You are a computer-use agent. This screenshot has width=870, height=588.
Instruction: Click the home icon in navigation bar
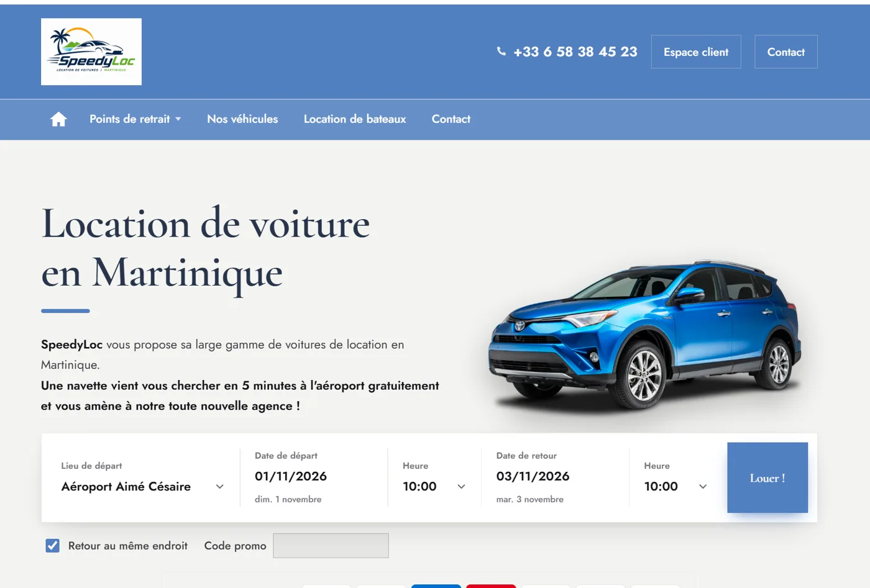[x=58, y=119]
